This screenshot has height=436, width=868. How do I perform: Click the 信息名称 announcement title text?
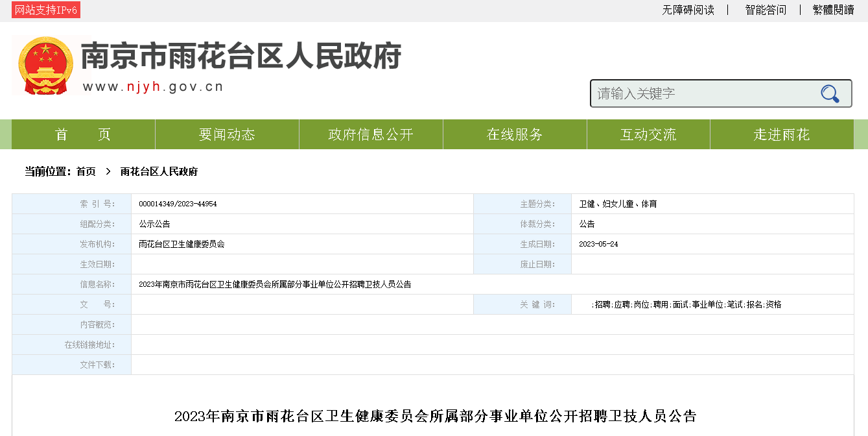275,285
